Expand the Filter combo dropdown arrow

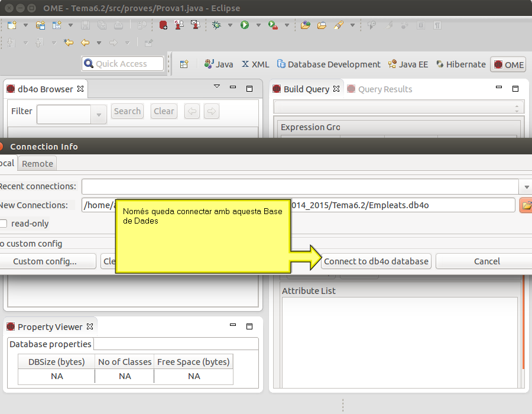pos(99,115)
